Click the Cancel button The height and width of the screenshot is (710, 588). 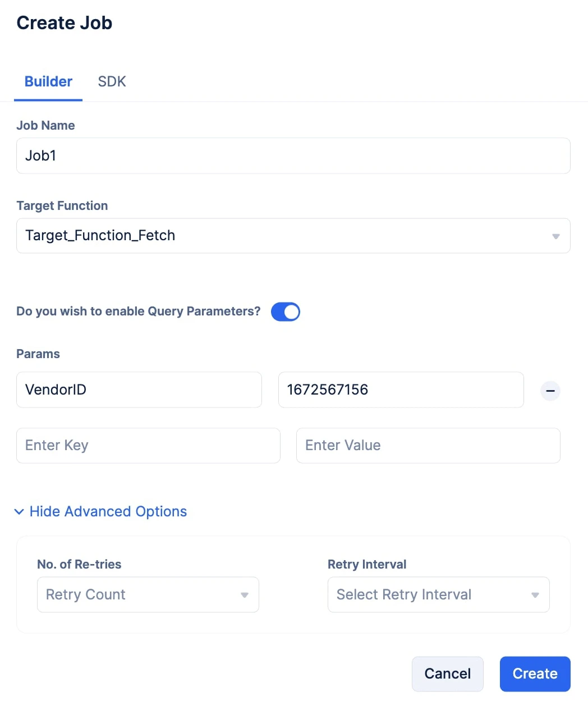tap(448, 674)
